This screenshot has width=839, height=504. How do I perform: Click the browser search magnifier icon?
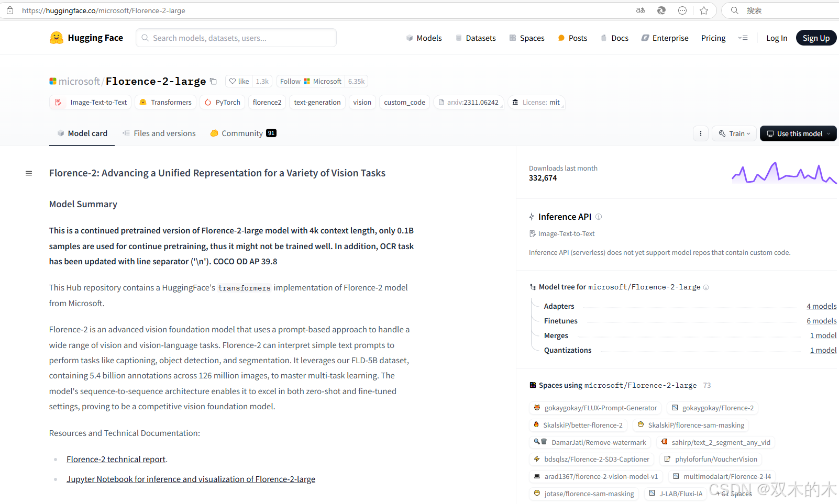coord(735,10)
